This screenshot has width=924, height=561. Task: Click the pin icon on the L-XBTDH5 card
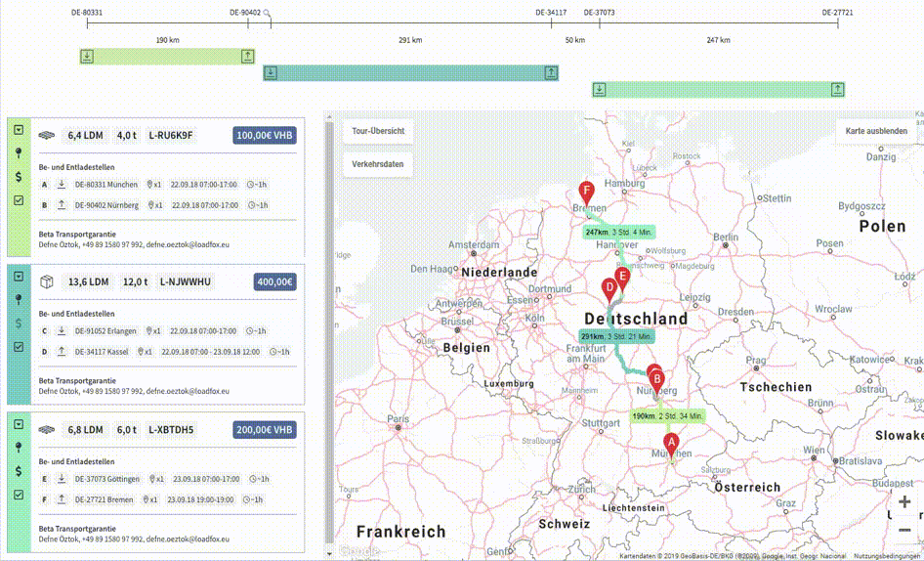pyautogui.click(x=19, y=447)
